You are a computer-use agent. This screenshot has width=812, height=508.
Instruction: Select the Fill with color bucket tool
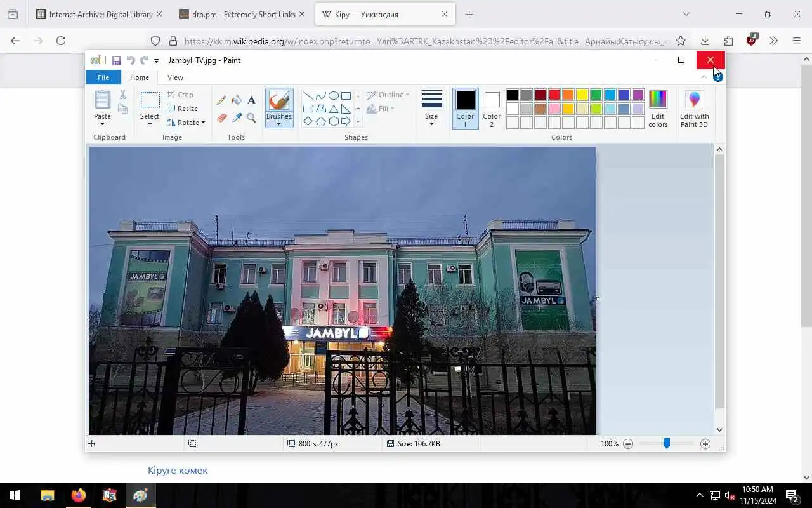point(237,100)
